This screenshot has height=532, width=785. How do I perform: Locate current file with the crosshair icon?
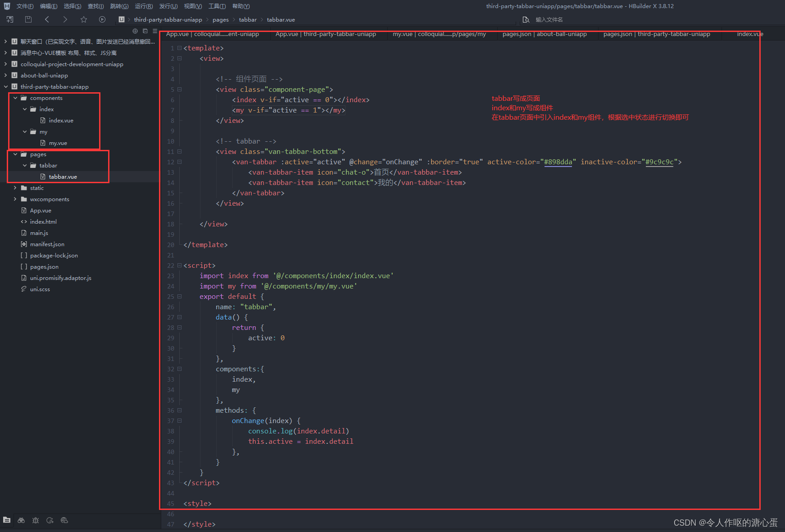pyautogui.click(x=135, y=31)
